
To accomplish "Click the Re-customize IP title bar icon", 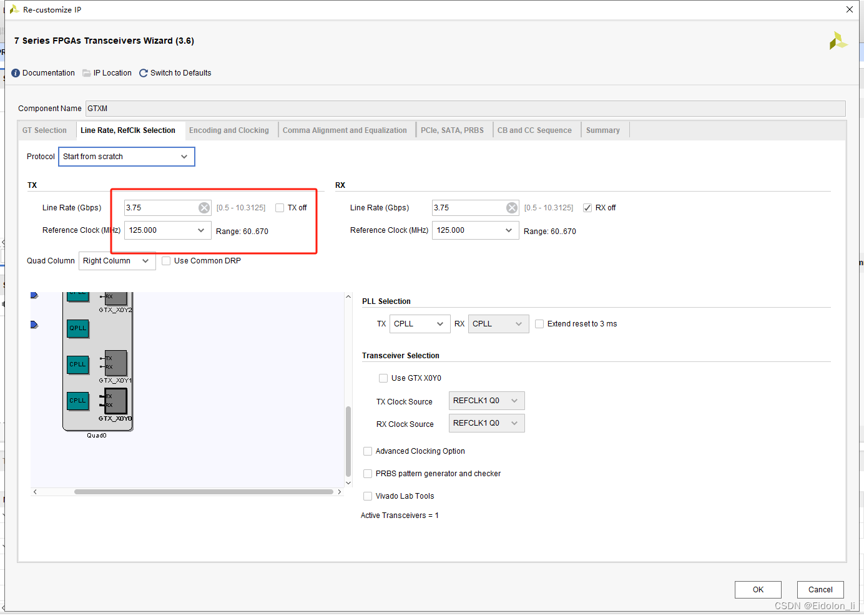I will [x=14, y=9].
